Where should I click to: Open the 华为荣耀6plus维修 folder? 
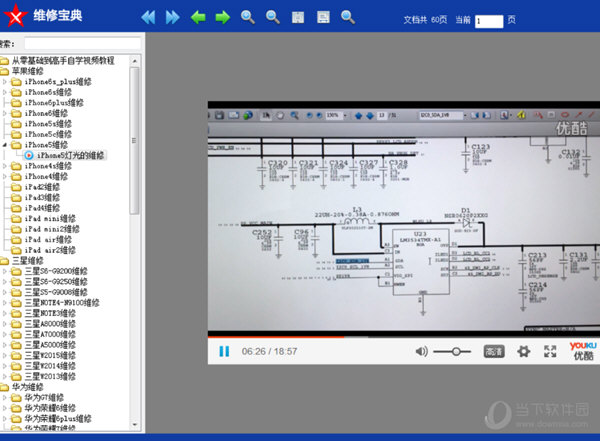[58, 418]
